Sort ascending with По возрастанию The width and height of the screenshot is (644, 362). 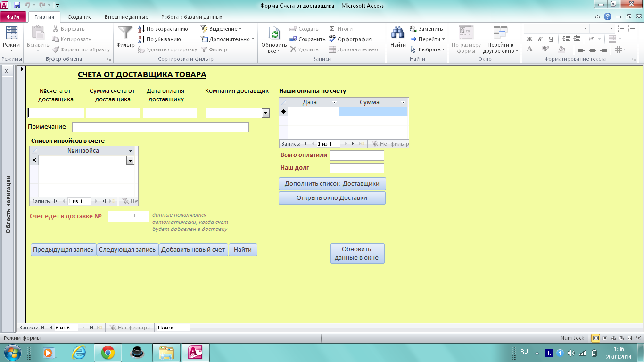pyautogui.click(x=163, y=29)
